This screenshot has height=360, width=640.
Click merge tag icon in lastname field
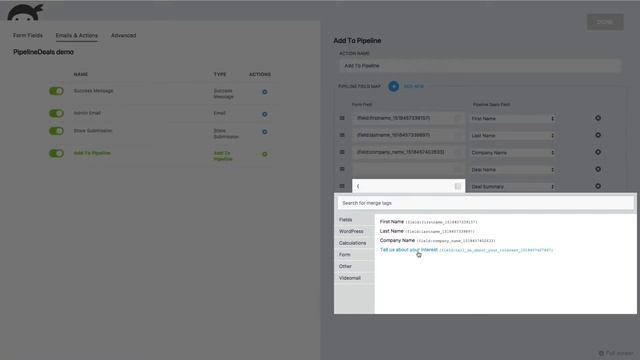tap(458, 135)
